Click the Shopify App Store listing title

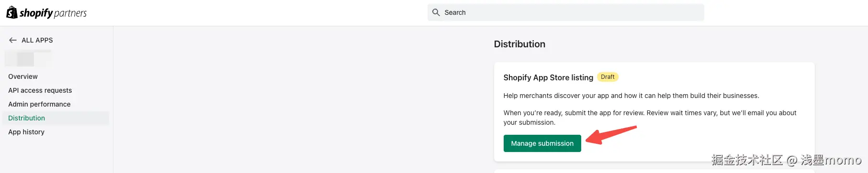[548, 77]
